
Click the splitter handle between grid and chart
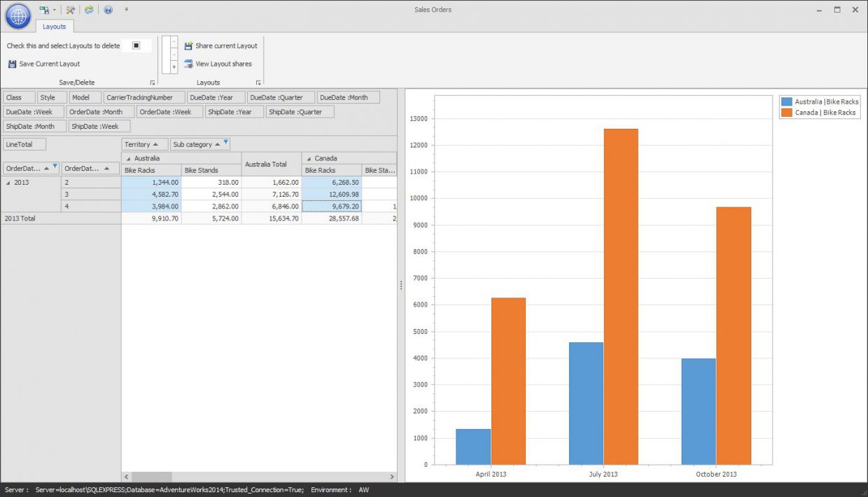tap(401, 285)
